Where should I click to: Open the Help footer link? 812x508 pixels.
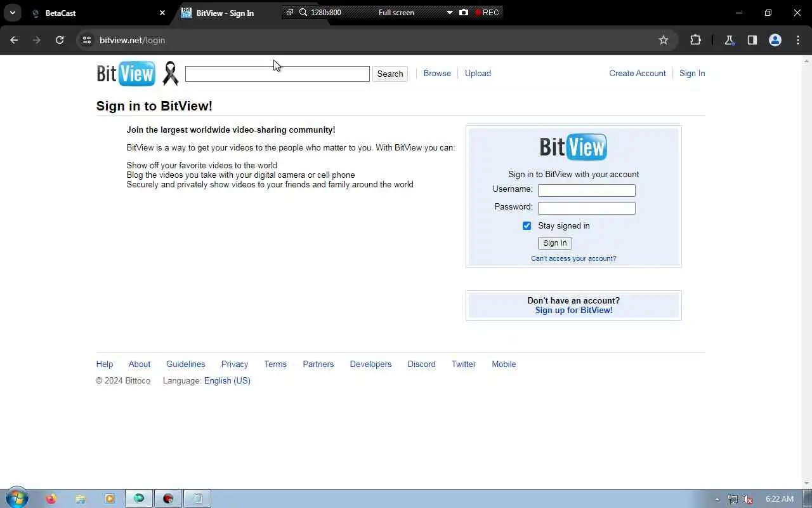(105, 364)
